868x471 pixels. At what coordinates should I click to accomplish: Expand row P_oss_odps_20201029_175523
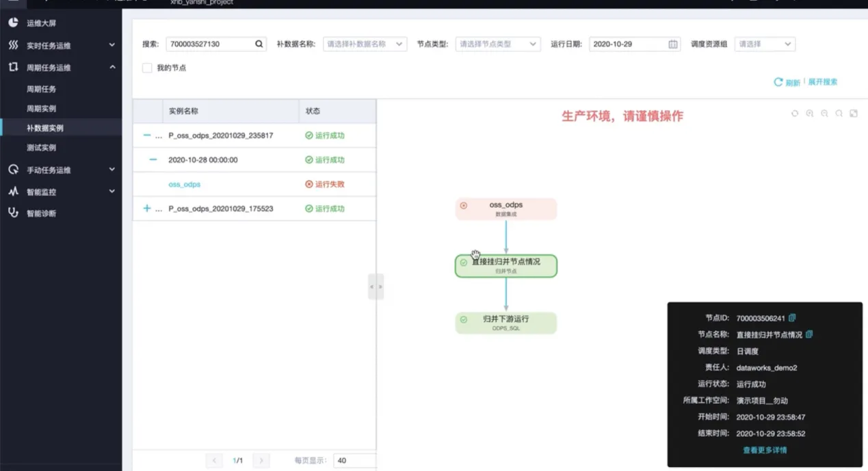(147, 208)
